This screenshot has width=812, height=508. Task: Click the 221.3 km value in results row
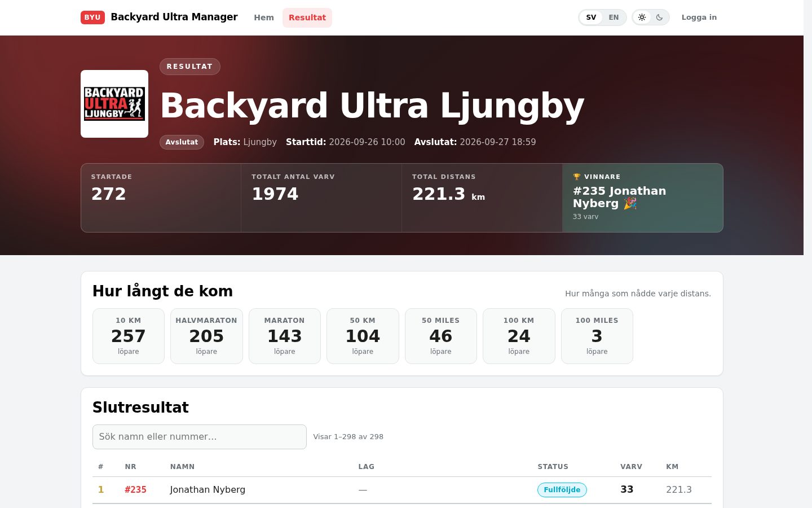click(679, 490)
